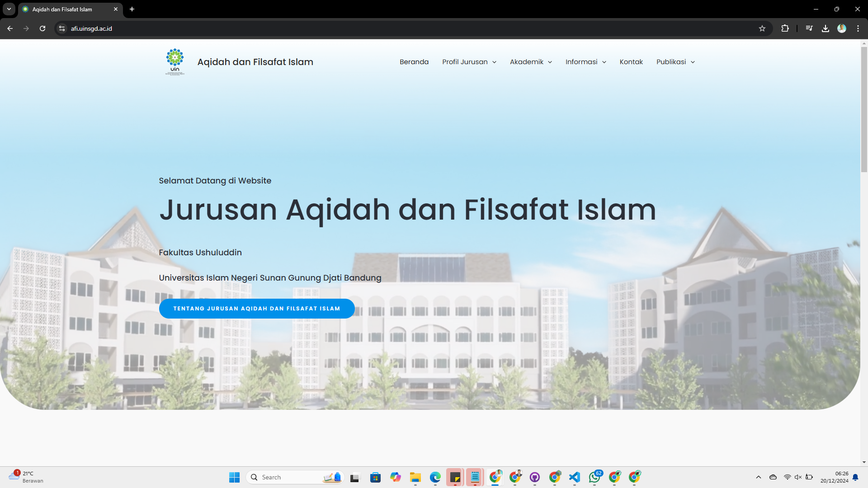
Task: Click the Jurusan Aqidah dan Filsafat Islam heading
Action: (407, 210)
